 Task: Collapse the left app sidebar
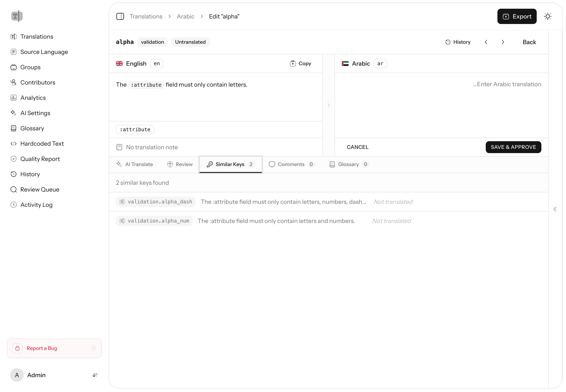coord(120,16)
